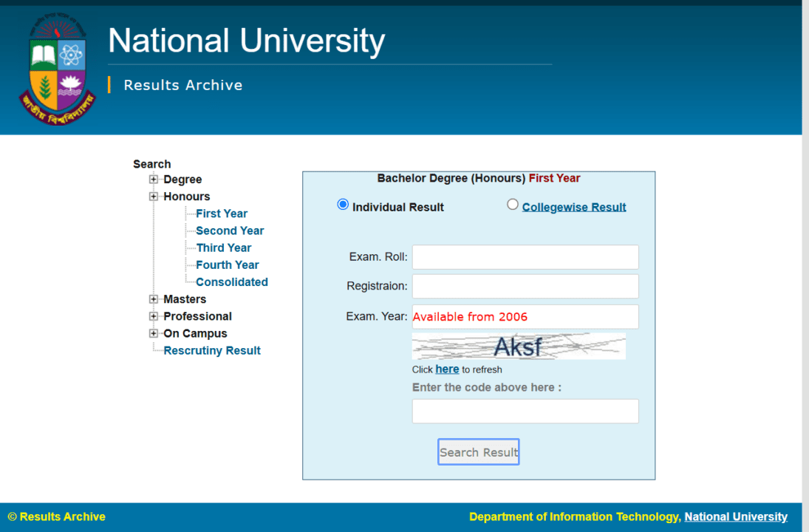The width and height of the screenshot is (809, 532).
Task: Expand the Professional tree node
Action: [x=153, y=316]
